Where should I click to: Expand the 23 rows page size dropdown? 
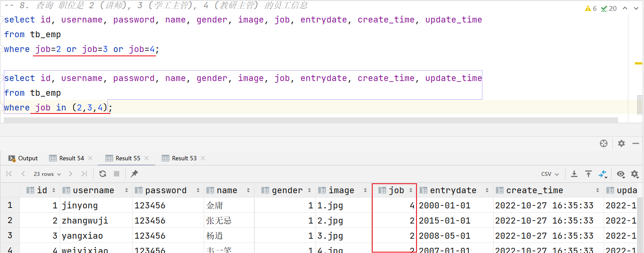(47, 174)
